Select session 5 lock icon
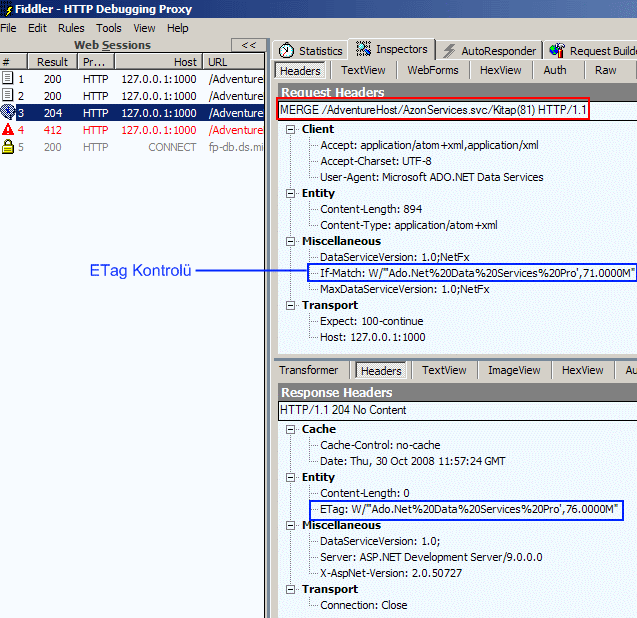637x618 pixels. [x=8, y=147]
